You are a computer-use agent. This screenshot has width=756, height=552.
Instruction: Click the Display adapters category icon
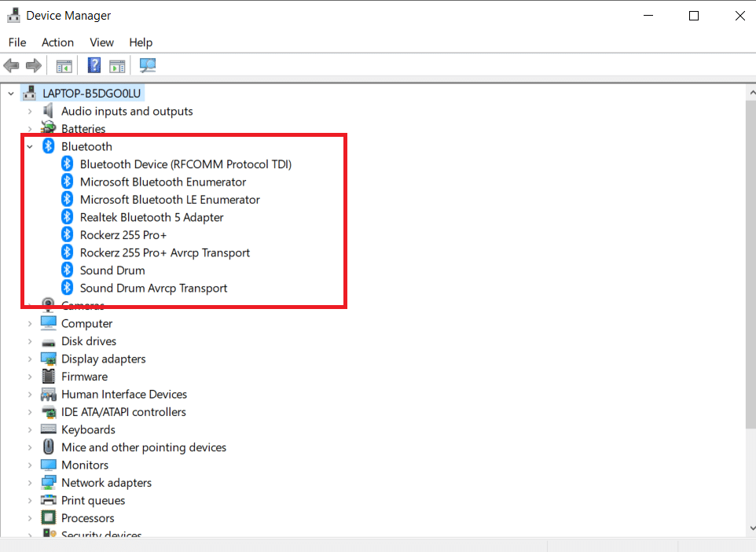[48, 359]
